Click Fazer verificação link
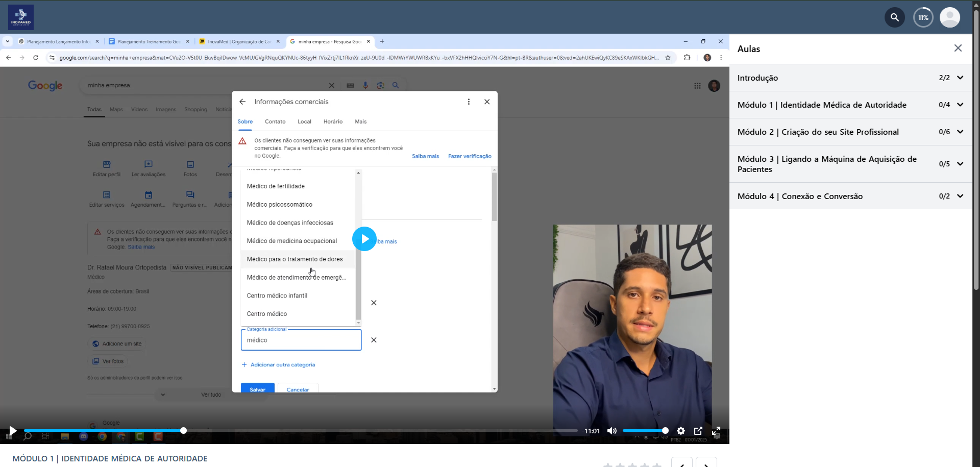 tap(470, 156)
